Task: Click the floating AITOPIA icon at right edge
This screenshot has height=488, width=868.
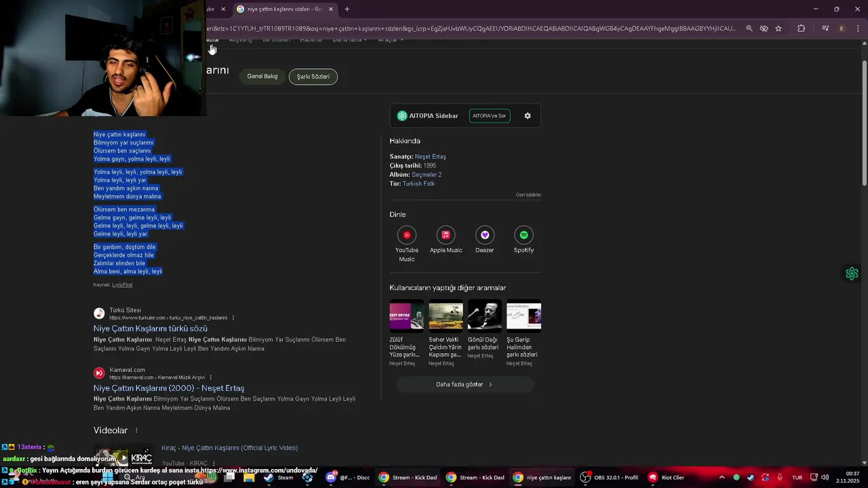Action: click(852, 274)
